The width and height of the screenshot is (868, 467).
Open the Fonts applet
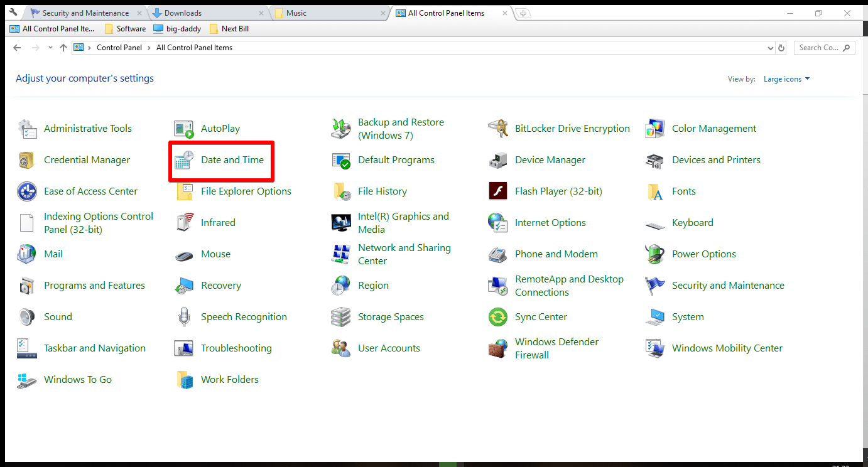[x=684, y=191]
